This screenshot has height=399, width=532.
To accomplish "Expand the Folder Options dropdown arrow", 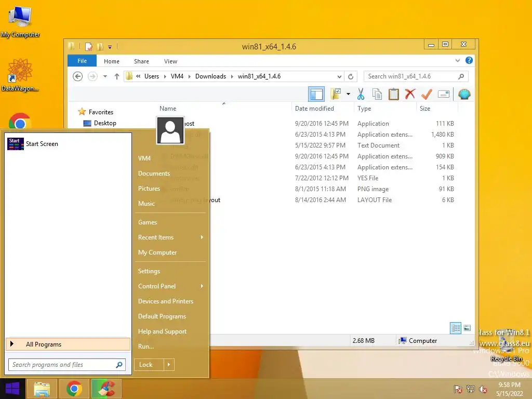I will pyautogui.click(x=348, y=94).
